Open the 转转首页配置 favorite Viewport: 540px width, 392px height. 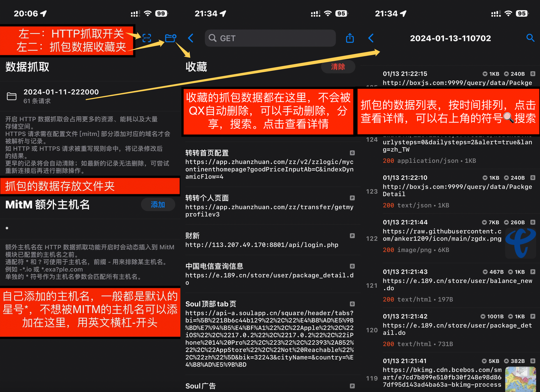[270, 164]
